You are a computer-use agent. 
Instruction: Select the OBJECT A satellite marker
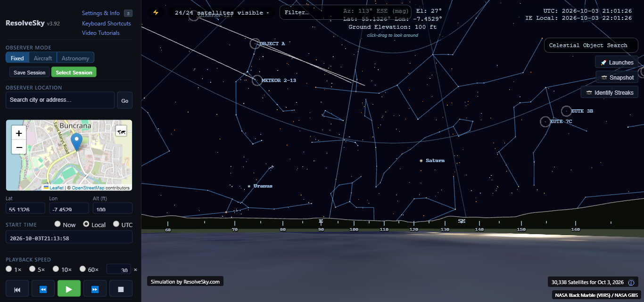coord(255,44)
